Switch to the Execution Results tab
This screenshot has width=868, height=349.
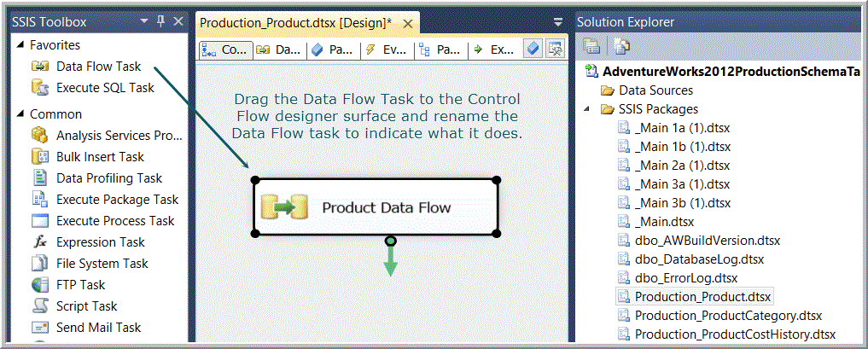(x=494, y=49)
